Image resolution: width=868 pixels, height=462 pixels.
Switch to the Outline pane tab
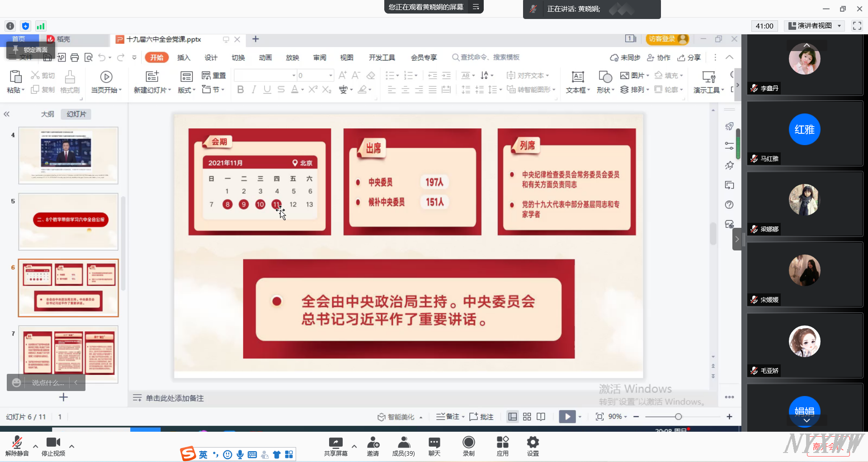(47, 114)
